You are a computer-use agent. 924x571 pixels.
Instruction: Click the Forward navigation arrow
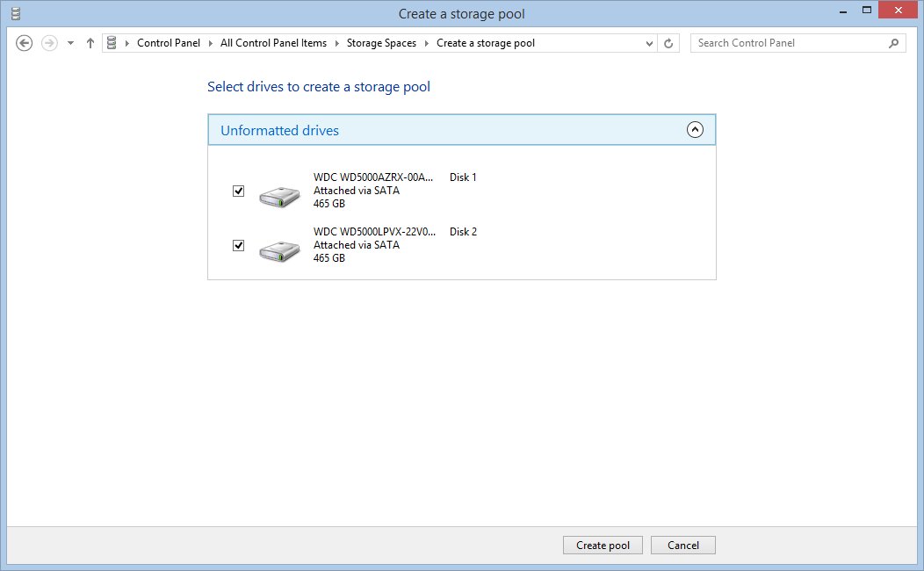50,43
